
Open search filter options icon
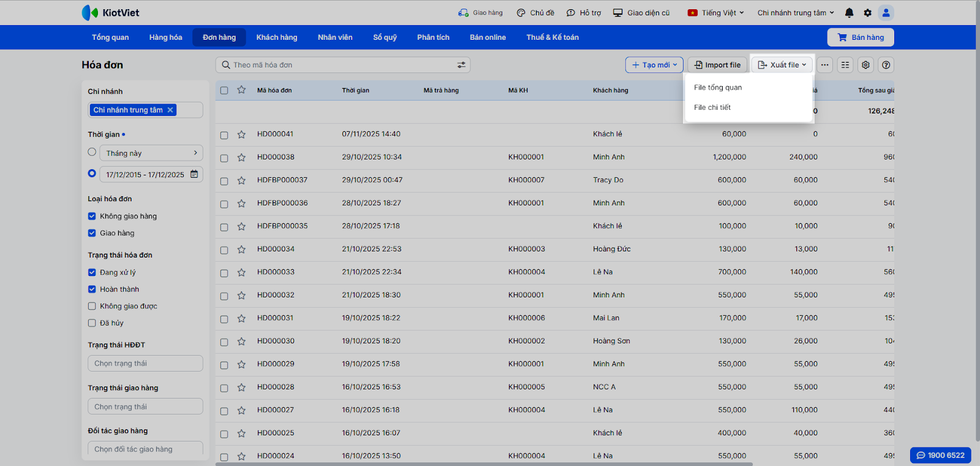coord(461,65)
